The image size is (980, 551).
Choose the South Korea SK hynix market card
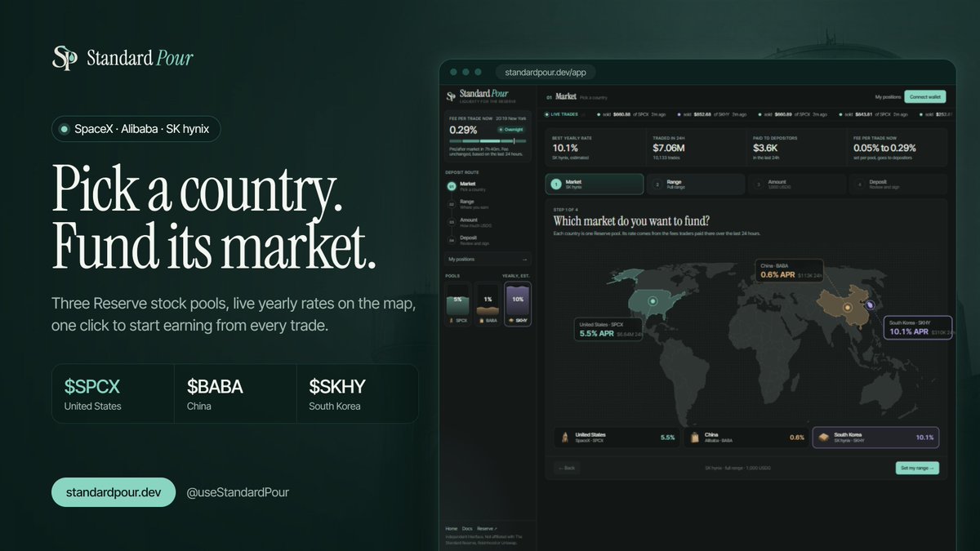pos(875,438)
